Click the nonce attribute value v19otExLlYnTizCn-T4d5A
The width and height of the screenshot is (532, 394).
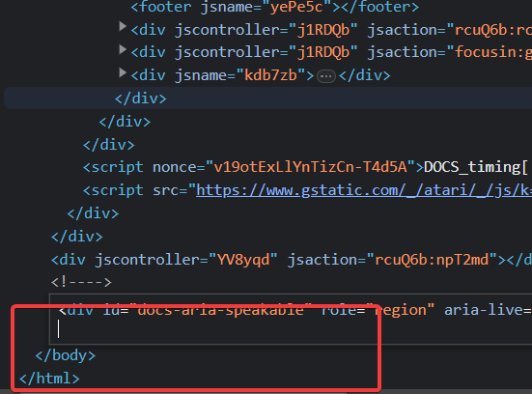click(x=311, y=167)
